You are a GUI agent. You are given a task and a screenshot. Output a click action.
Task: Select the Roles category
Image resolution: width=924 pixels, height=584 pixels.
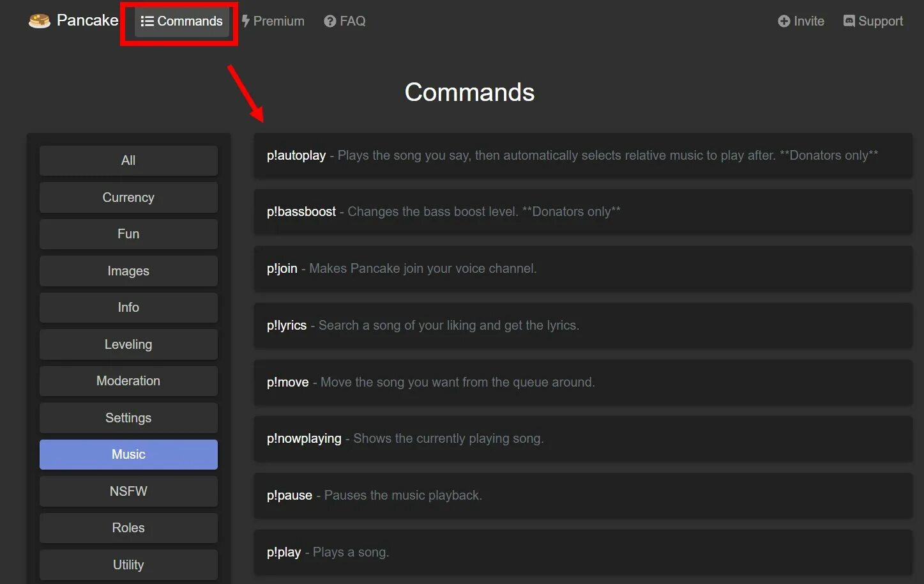pyautogui.click(x=128, y=528)
